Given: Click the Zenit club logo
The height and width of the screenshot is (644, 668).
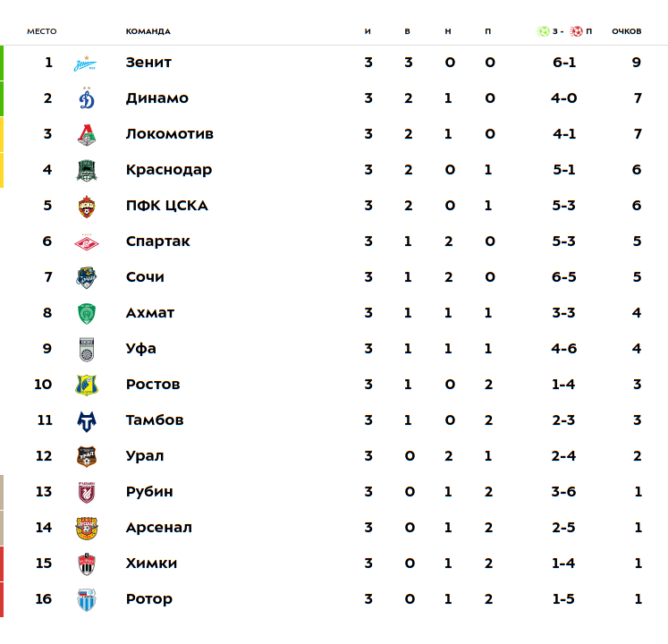Looking at the screenshot, I should pos(87,63).
